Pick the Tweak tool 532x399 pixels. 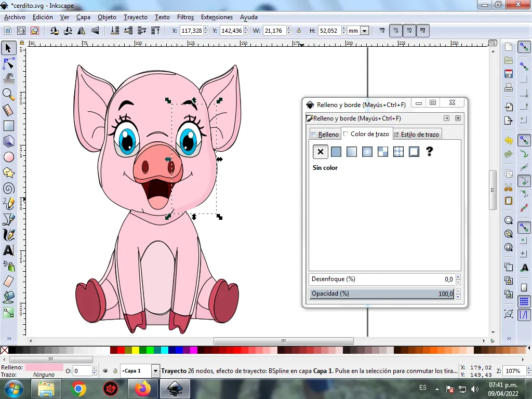click(8, 79)
